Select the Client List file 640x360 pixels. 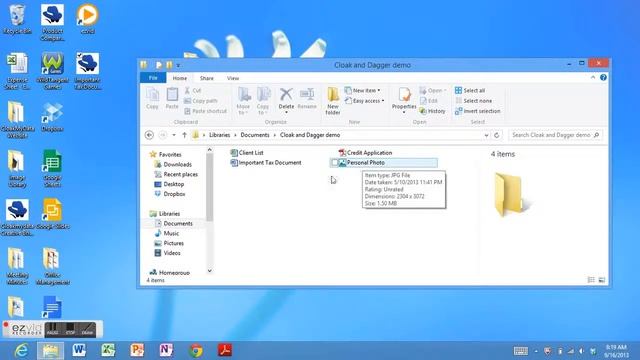point(247,153)
